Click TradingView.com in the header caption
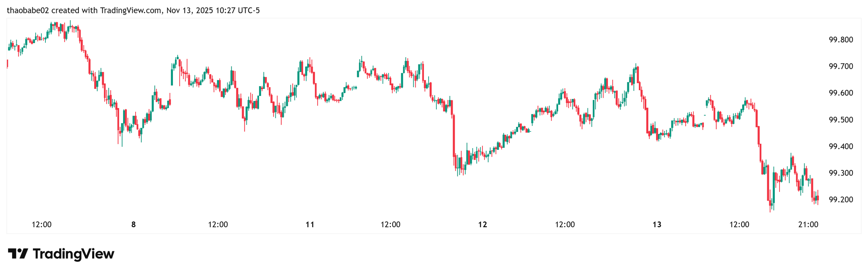Viewport: 868px width, 274px height. (x=131, y=11)
